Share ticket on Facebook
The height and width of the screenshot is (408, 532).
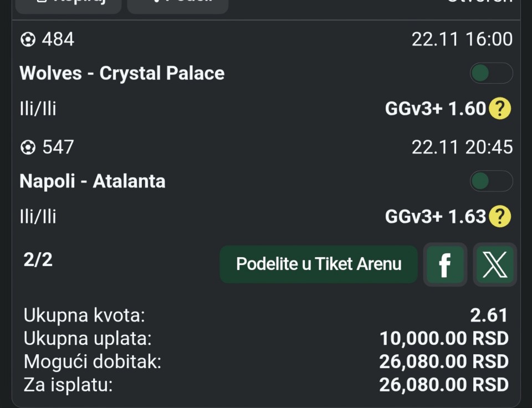(x=445, y=265)
